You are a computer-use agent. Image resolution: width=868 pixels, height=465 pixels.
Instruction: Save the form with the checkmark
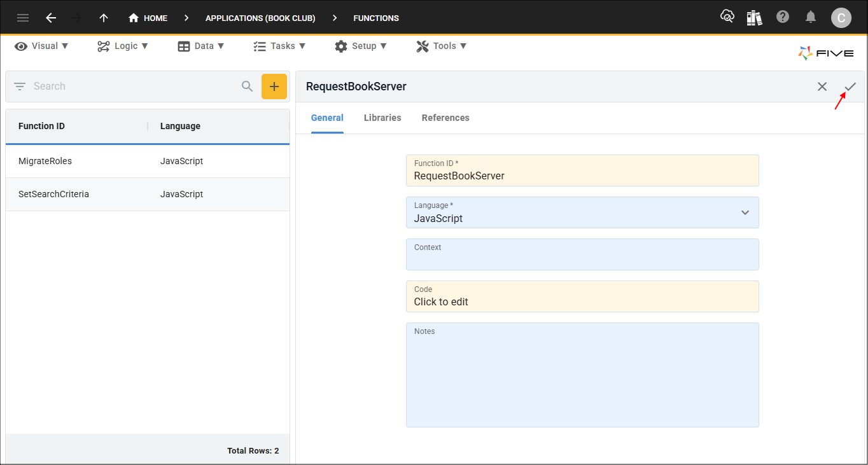(x=850, y=87)
